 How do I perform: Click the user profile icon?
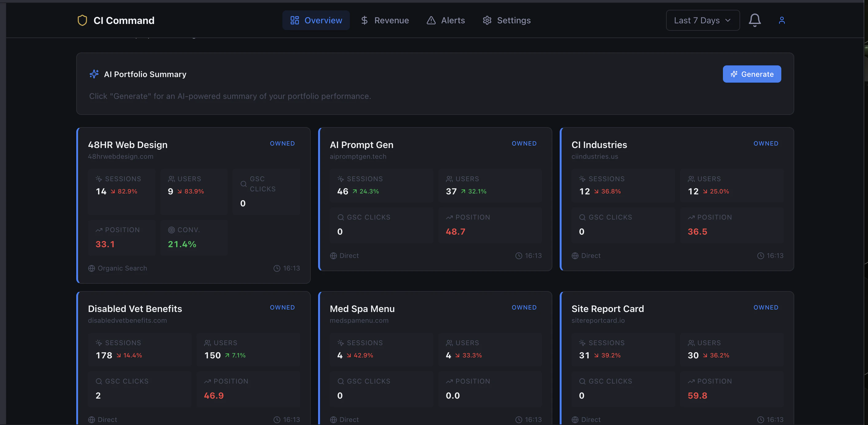click(x=782, y=20)
